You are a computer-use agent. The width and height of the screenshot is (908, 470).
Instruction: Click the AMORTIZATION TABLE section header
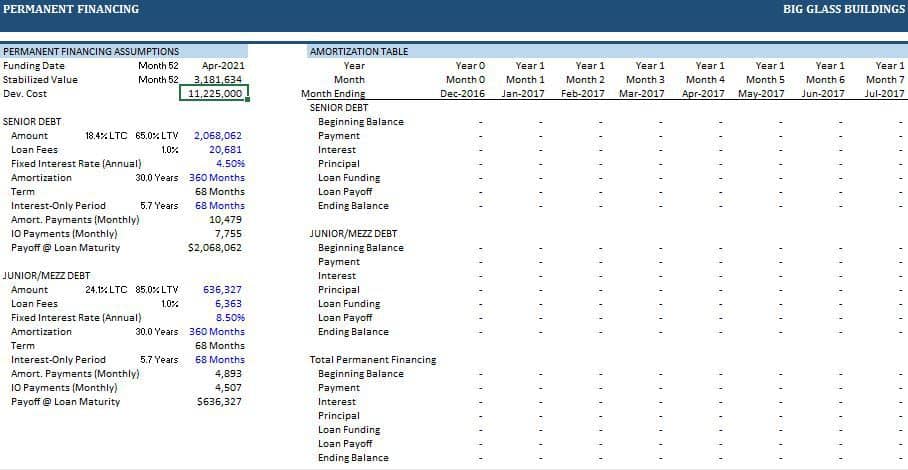tap(359, 51)
